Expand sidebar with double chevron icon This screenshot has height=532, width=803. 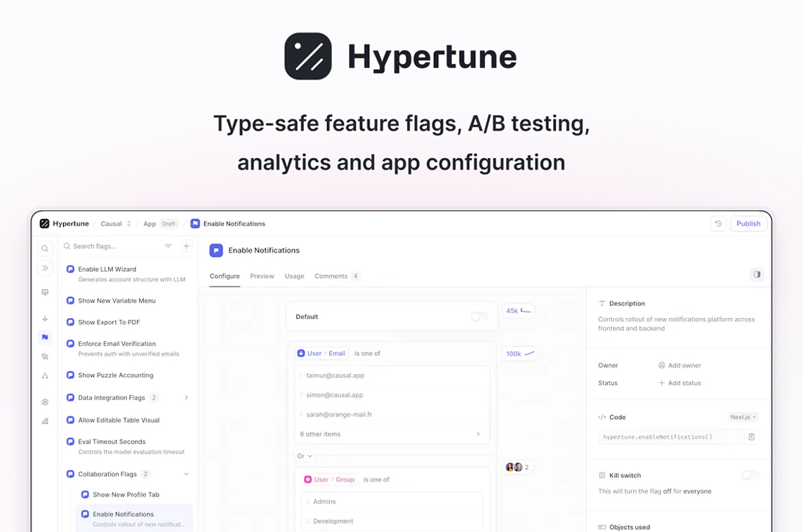[45, 268]
